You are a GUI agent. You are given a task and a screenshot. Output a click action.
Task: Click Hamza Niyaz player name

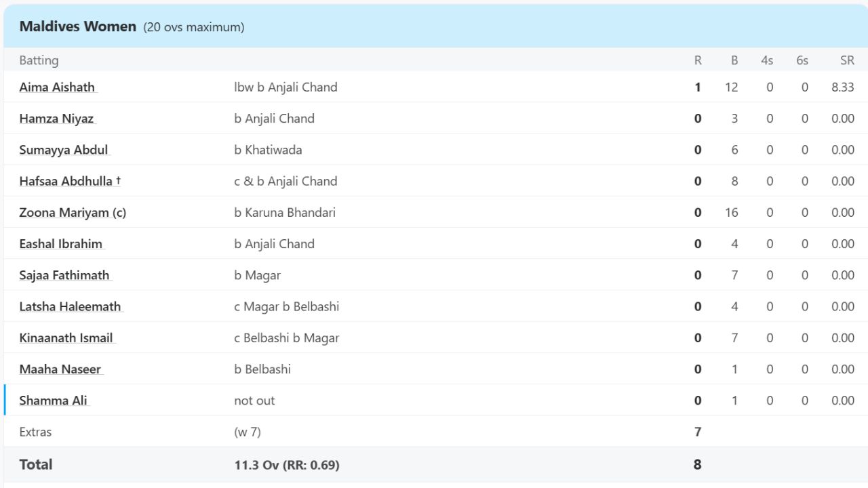(x=56, y=119)
